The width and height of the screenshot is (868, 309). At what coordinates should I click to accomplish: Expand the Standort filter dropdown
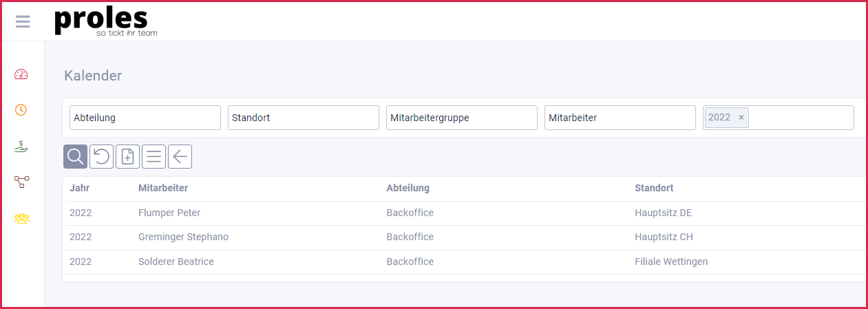[303, 118]
